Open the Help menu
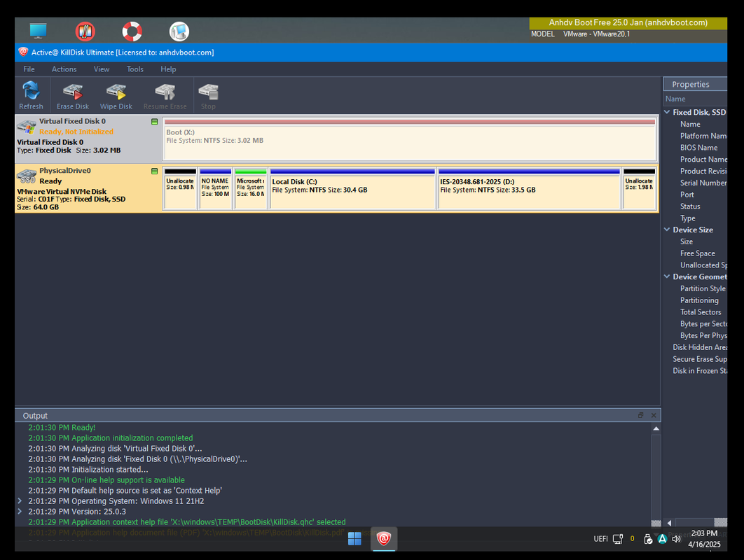The width and height of the screenshot is (744, 560). click(168, 69)
